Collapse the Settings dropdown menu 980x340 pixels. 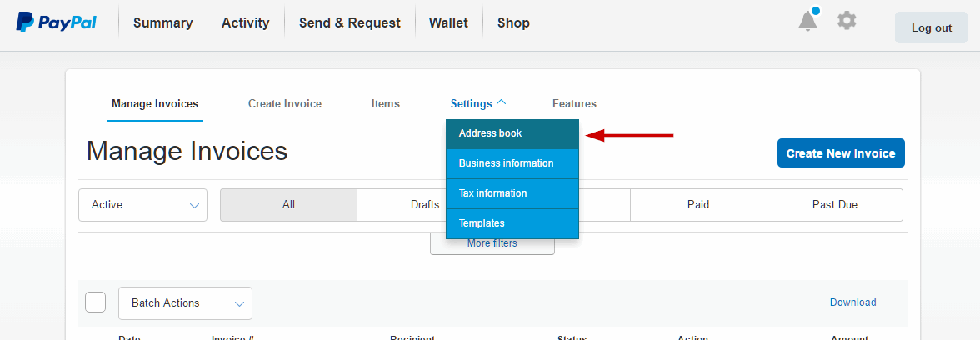[x=478, y=103]
